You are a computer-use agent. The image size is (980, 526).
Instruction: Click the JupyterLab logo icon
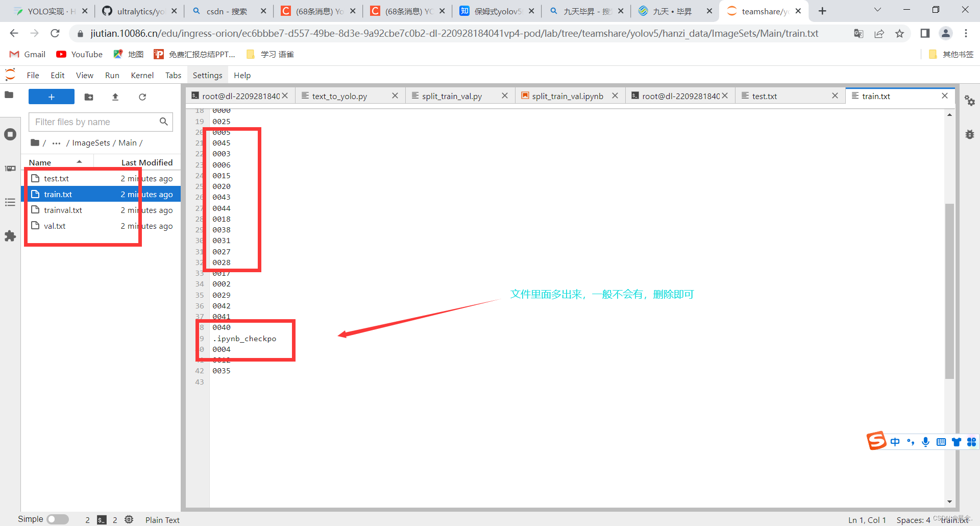click(x=10, y=75)
